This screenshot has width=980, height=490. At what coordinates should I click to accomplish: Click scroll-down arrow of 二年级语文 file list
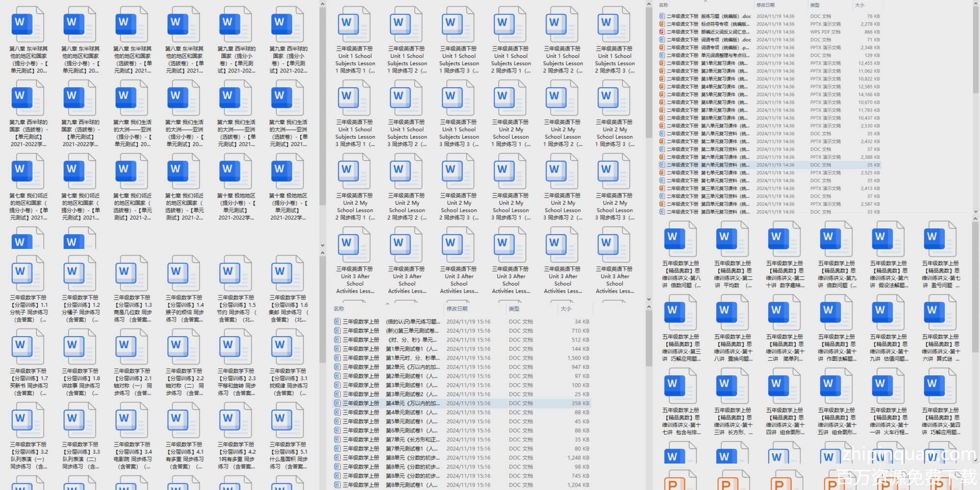click(975, 212)
